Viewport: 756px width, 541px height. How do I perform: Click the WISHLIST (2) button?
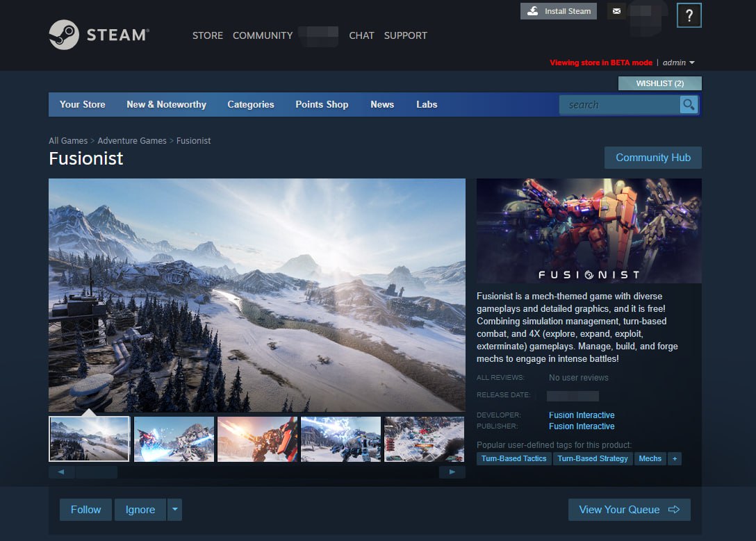[x=660, y=83]
